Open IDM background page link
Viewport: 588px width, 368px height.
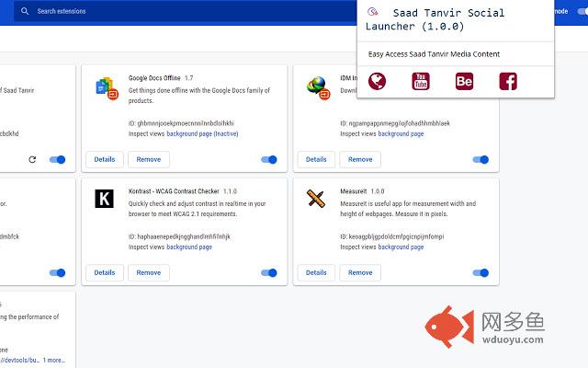[401, 133]
